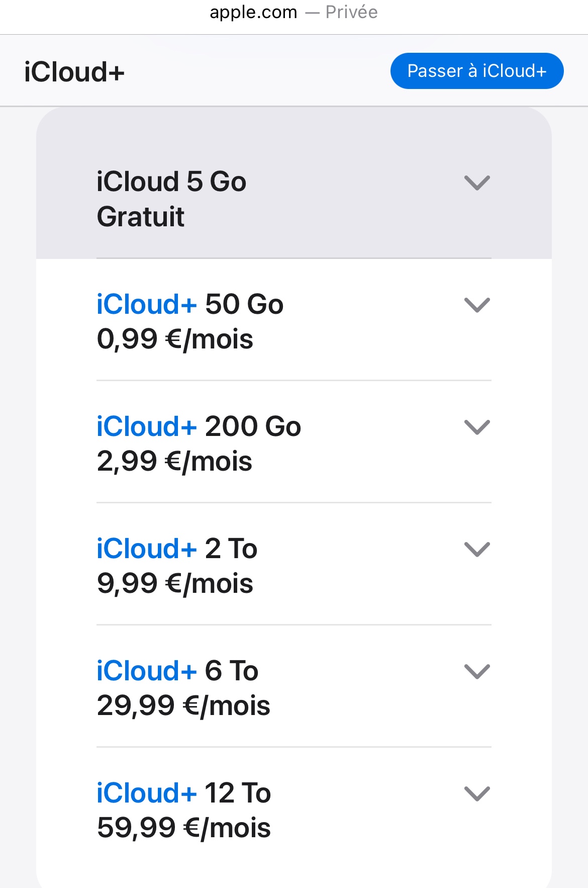The image size is (588, 888).
Task: Select the iCloud 5 Go heading
Action: click(171, 182)
